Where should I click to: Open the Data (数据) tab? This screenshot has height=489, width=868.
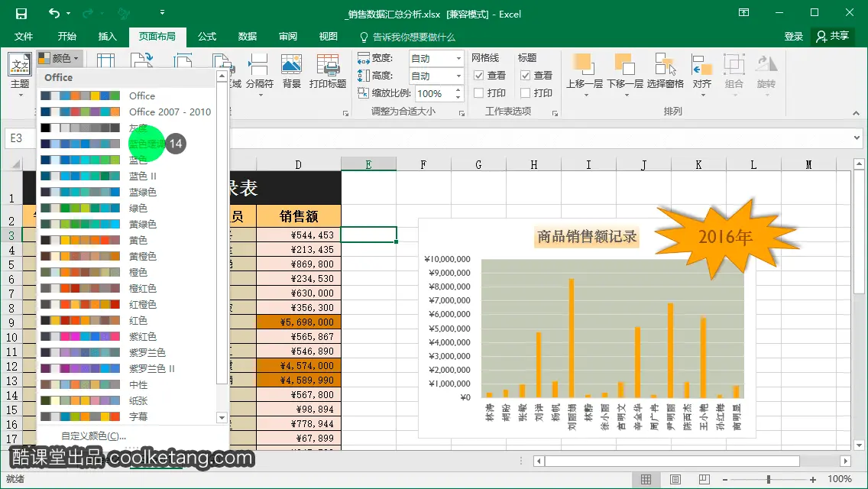click(248, 37)
